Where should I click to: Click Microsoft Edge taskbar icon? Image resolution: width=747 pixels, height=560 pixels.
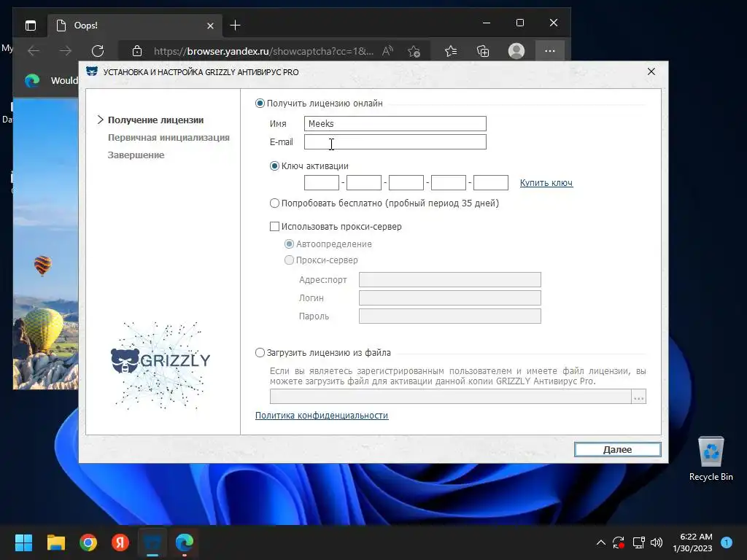tap(185, 542)
